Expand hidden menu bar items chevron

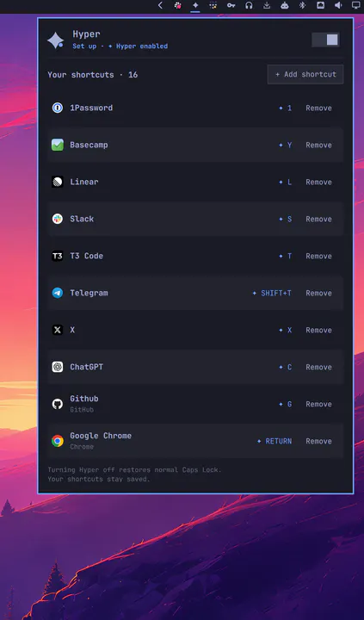point(160,5)
